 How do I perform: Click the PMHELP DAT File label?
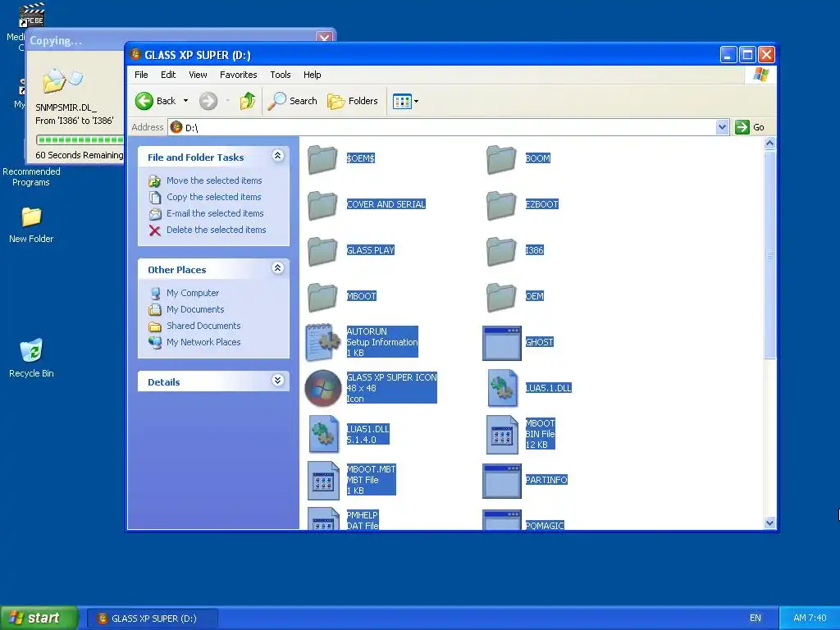point(362,520)
